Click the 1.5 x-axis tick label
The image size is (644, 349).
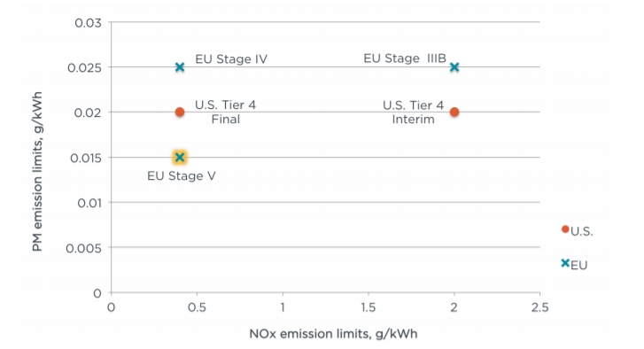368,307
